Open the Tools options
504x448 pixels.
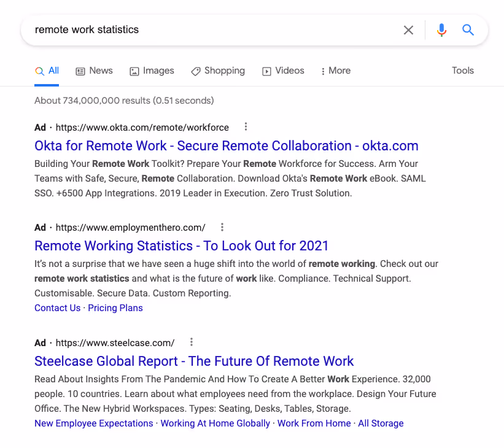click(x=462, y=71)
